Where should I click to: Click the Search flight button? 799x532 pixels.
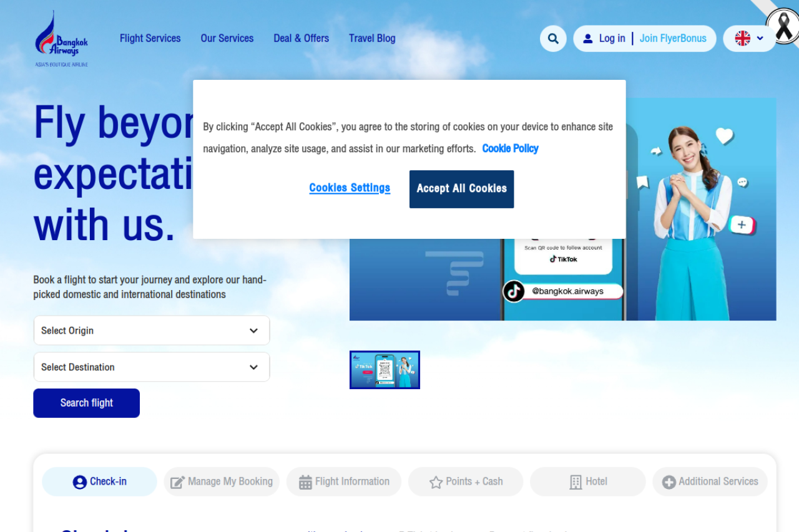pyautogui.click(x=86, y=403)
